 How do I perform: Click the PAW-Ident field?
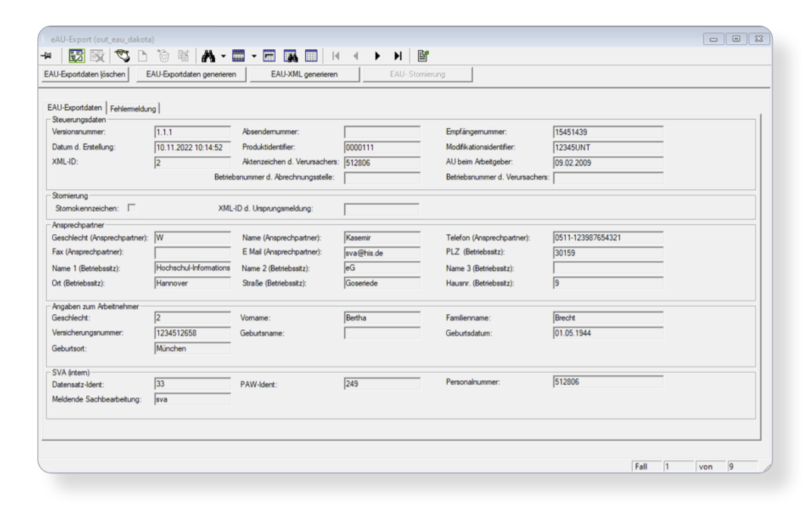tap(382, 383)
